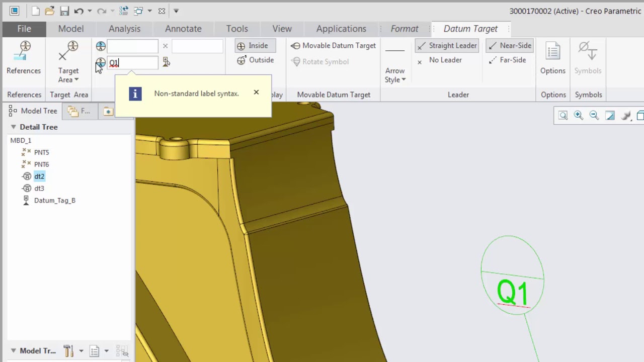Image resolution: width=644 pixels, height=362 pixels.
Task: Create a new file from the quick access toolbar
Action: [35, 11]
